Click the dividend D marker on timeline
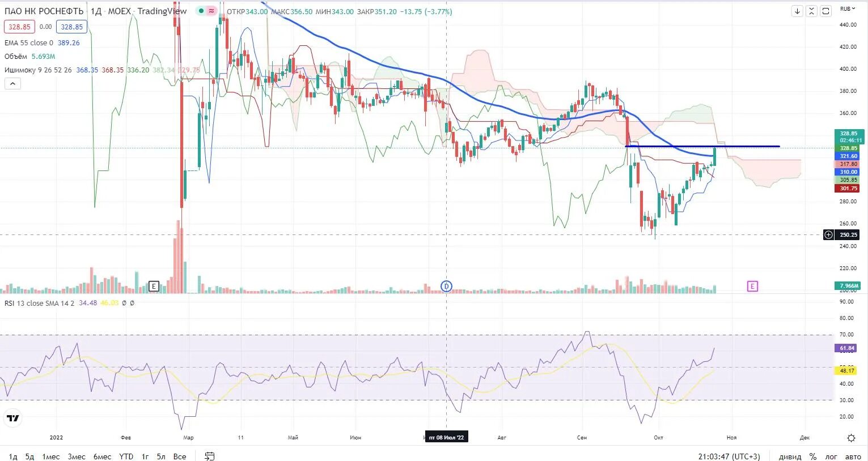Viewport: 868px width, 461px height. (x=446, y=287)
